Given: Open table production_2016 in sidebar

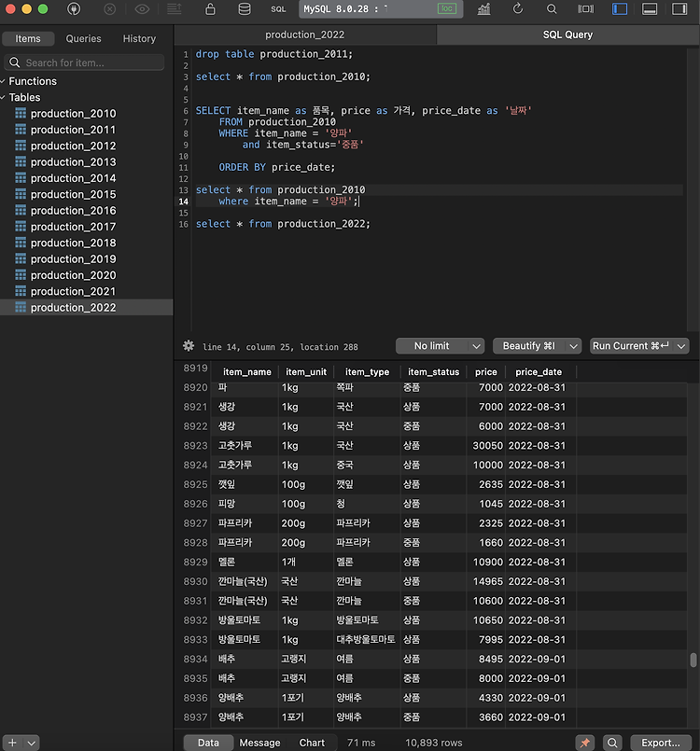Looking at the screenshot, I should [x=73, y=211].
